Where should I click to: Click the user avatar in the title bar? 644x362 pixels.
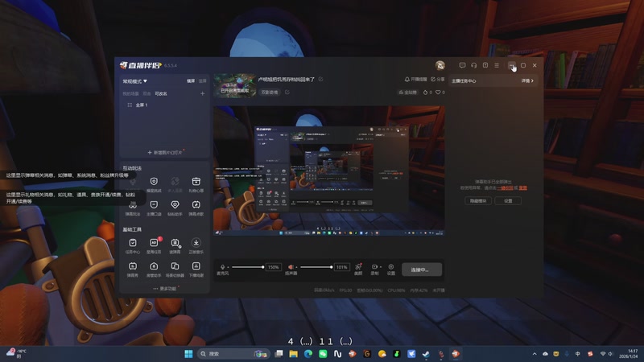(440, 65)
